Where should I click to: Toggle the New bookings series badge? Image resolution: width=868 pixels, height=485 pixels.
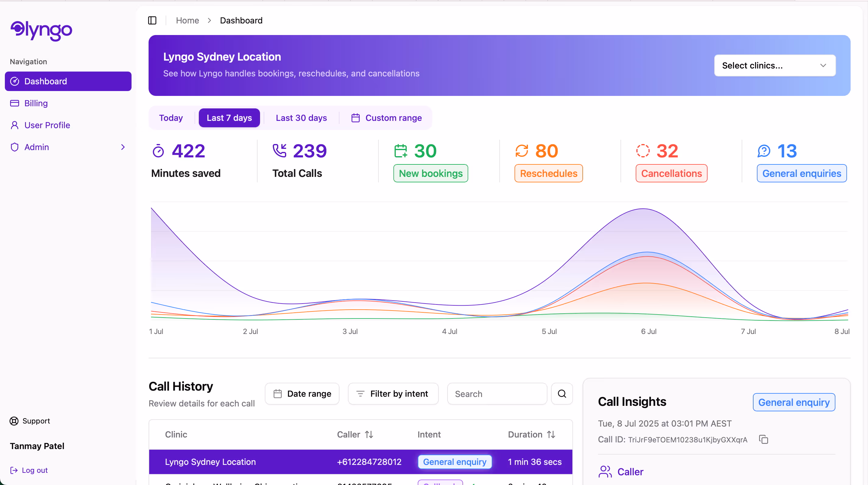point(430,173)
